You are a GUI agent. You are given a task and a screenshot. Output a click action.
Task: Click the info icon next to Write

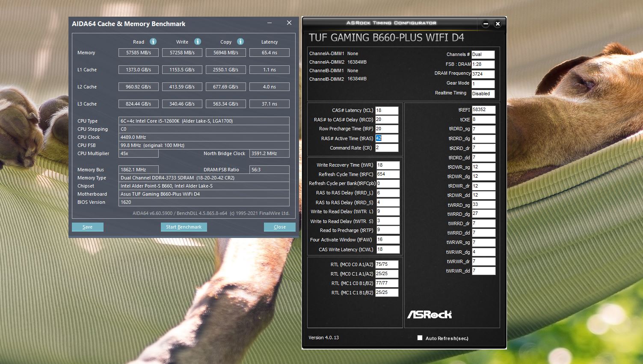coord(198,41)
